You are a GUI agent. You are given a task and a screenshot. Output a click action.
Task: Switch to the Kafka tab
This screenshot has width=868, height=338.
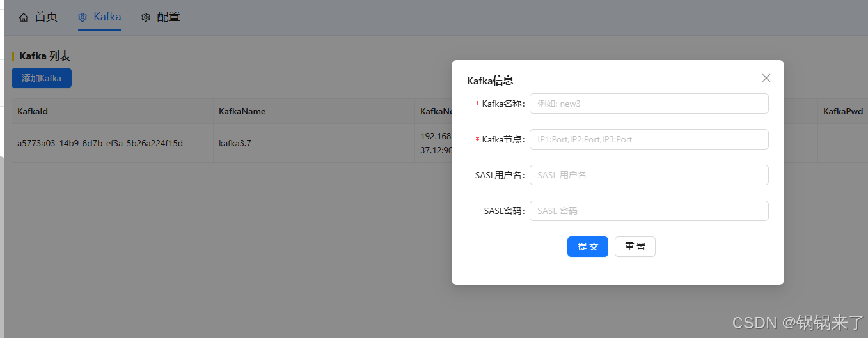100,17
